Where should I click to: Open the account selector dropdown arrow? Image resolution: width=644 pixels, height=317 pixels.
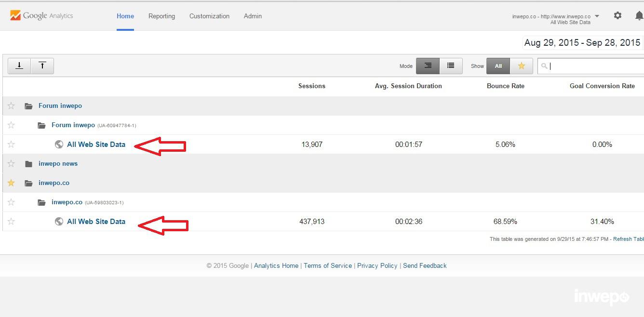pyautogui.click(x=597, y=16)
